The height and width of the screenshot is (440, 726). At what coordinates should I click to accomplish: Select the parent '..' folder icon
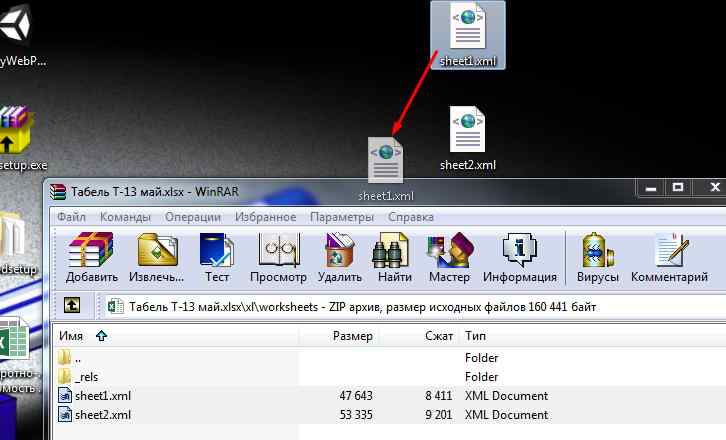pos(65,357)
